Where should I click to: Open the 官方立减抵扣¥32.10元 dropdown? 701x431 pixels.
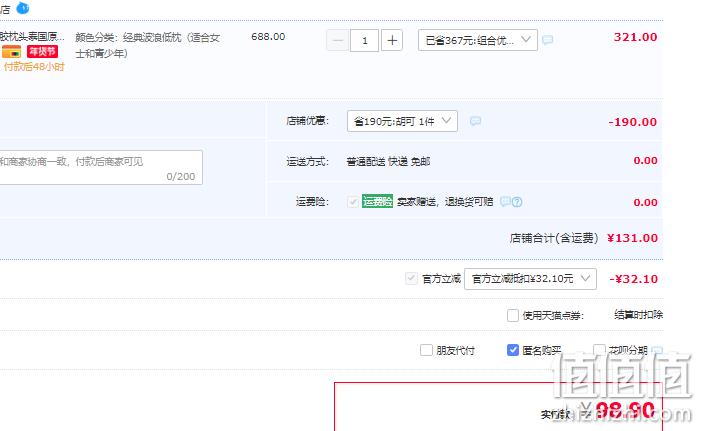pos(530,279)
